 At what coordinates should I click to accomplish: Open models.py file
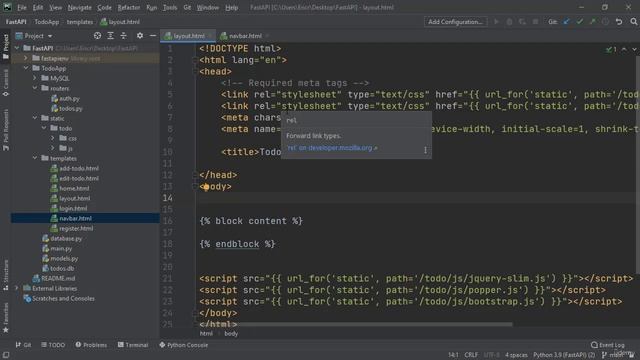[60, 258]
